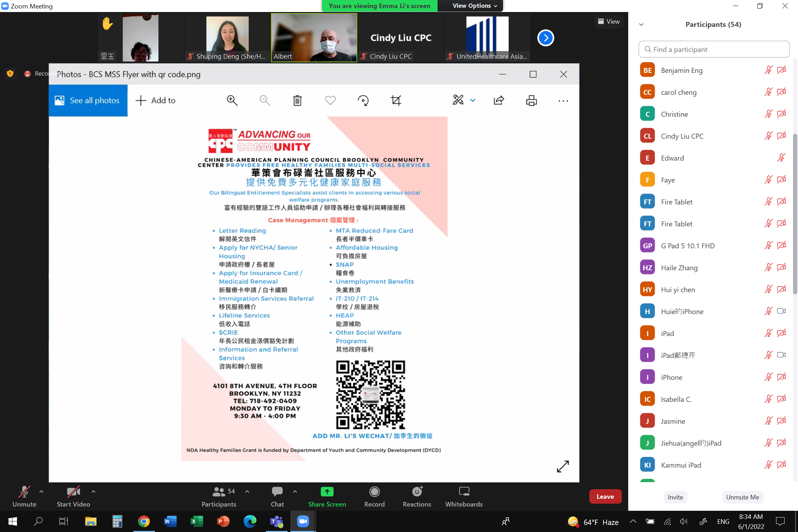Screen dimensions: 798x532
Task: Click Unmute Me button
Action: point(742,497)
